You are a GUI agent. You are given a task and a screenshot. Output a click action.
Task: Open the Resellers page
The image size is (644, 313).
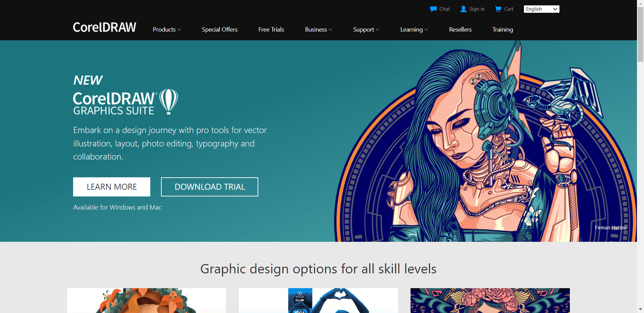[x=460, y=30]
